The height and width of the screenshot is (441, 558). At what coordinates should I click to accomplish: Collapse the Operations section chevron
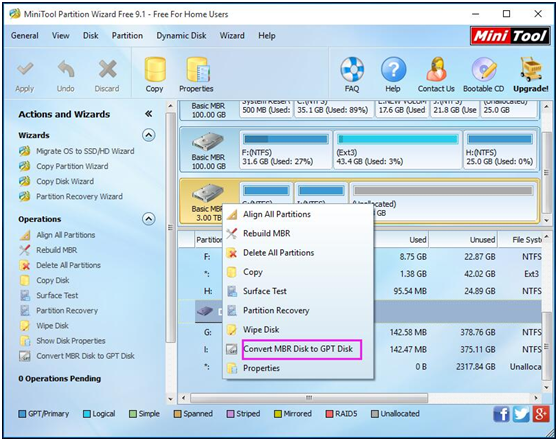pos(149,219)
